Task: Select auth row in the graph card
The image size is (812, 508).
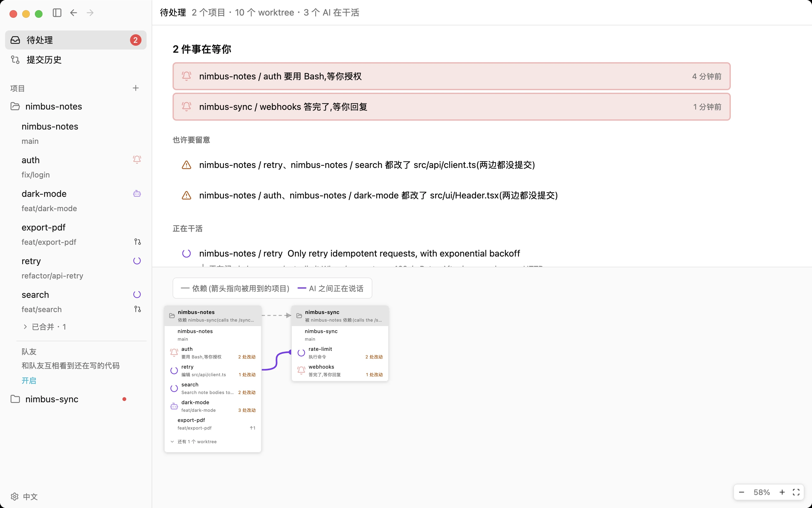Action: [x=213, y=353]
